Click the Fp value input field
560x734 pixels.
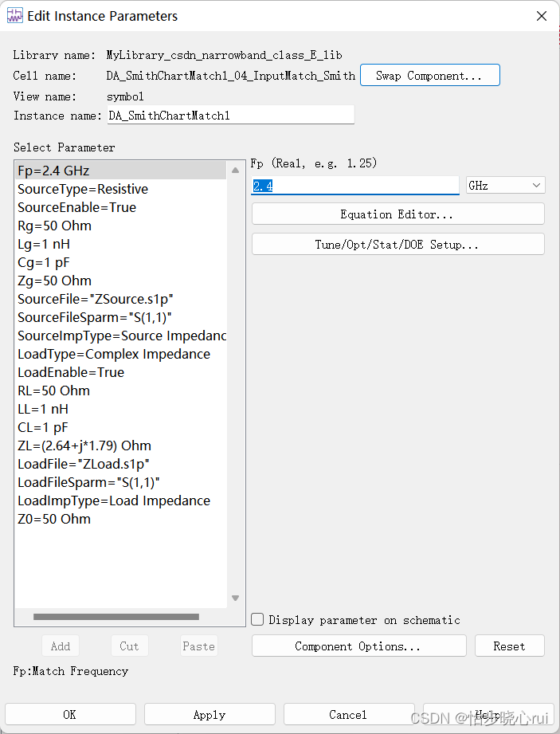click(355, 186)
